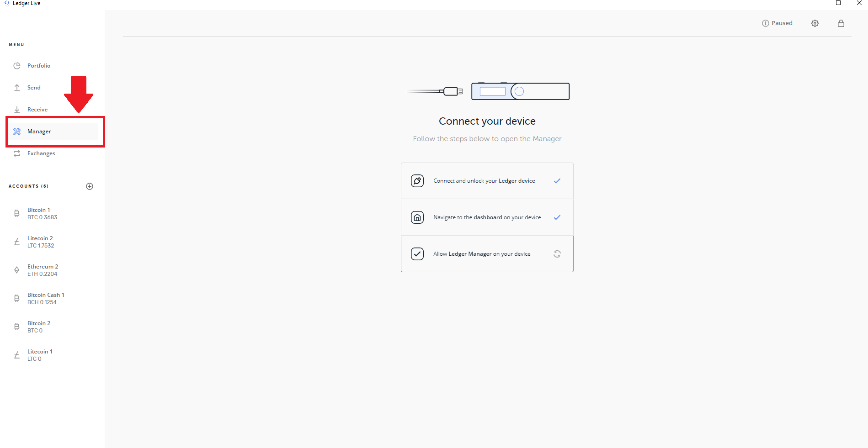Click the 'Connect your device' heading
This screenshot has width=868, height=448.
[x=487, y=121]
